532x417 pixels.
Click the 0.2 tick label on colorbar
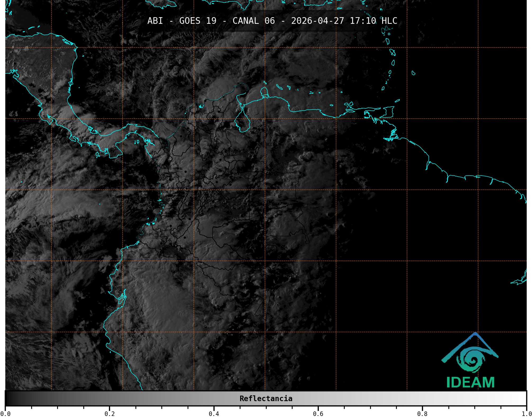coord(110,414)
